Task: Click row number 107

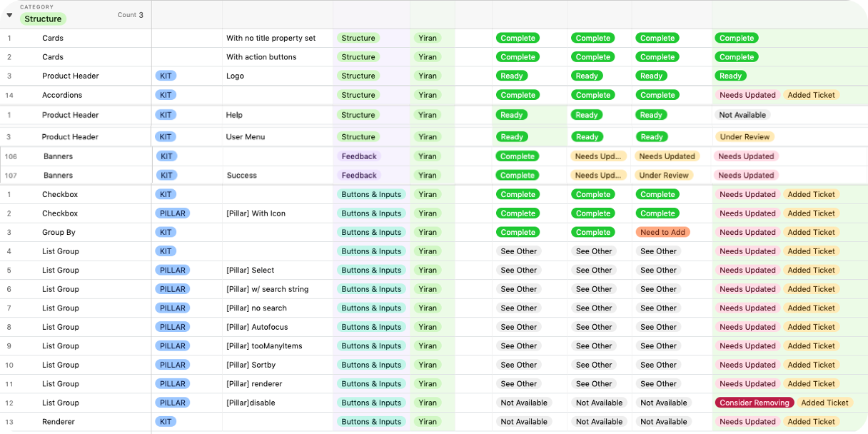Action: click(11, 176)
